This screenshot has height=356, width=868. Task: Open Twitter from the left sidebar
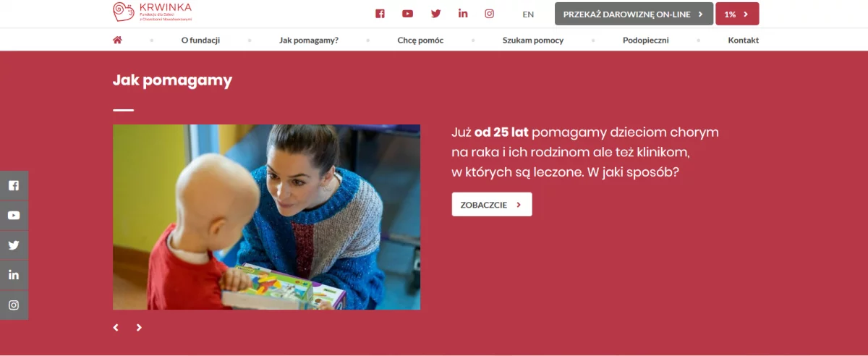pos(14,245)
